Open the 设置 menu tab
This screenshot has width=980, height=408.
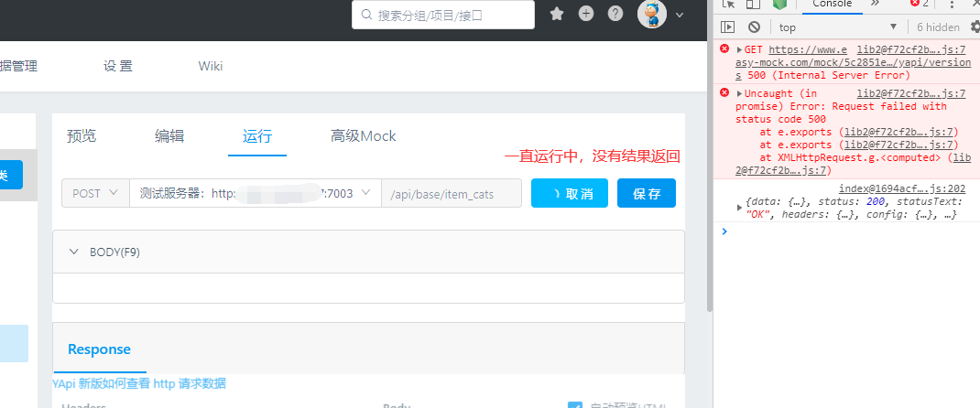pos(118,66)
